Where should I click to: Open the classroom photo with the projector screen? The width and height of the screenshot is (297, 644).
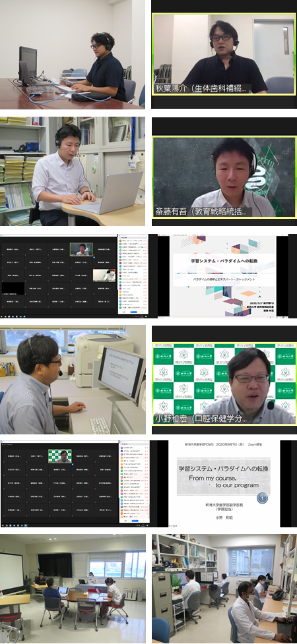click(x=73, y=588)
